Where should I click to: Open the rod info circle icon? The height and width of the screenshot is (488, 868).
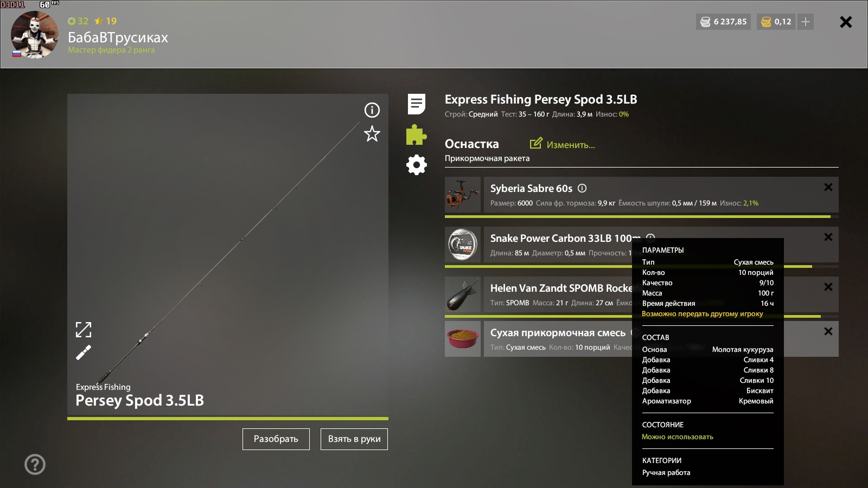pos(372,110)
